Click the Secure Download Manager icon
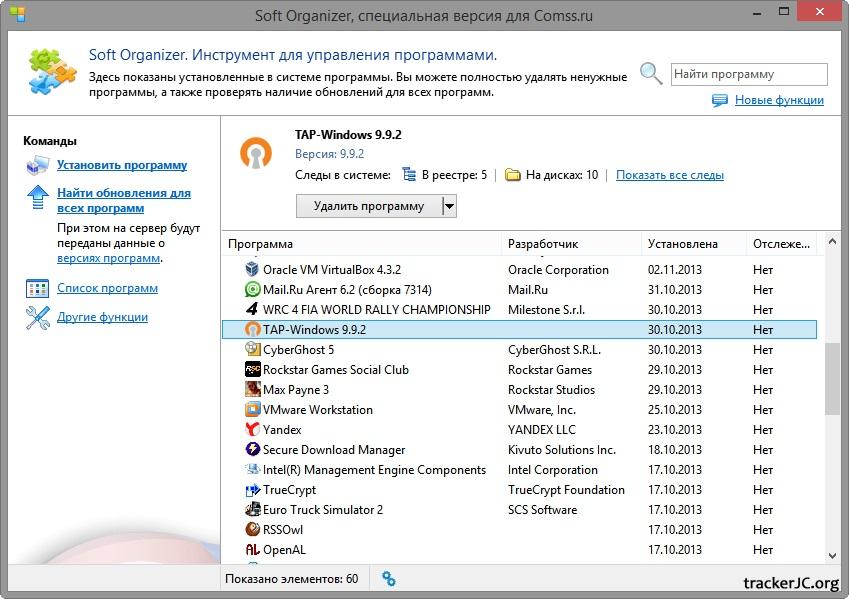The height and width of the screenshot is (599, 849). pos(252,450)
